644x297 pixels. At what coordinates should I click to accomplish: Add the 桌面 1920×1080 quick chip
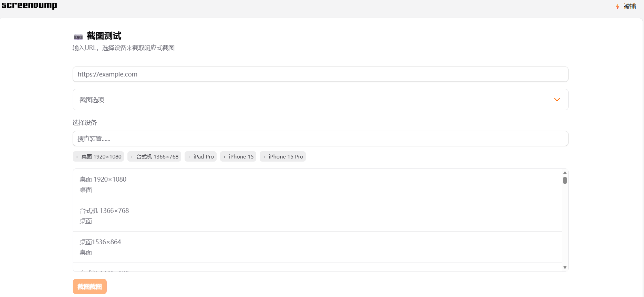98,156
